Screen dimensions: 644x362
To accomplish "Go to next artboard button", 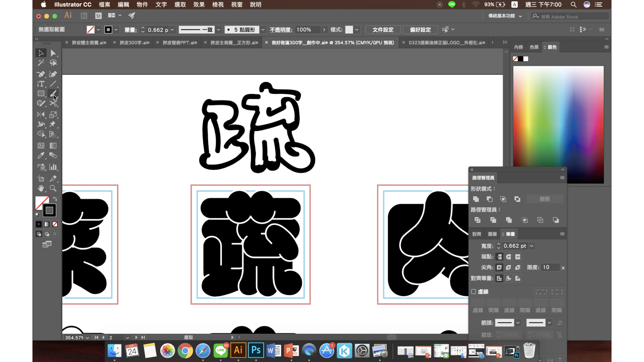I will click(136, 337).
